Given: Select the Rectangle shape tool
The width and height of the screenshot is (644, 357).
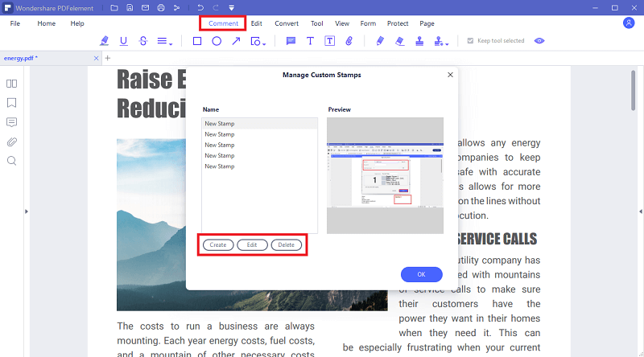Looking at the screenshot, I should 197,41.
